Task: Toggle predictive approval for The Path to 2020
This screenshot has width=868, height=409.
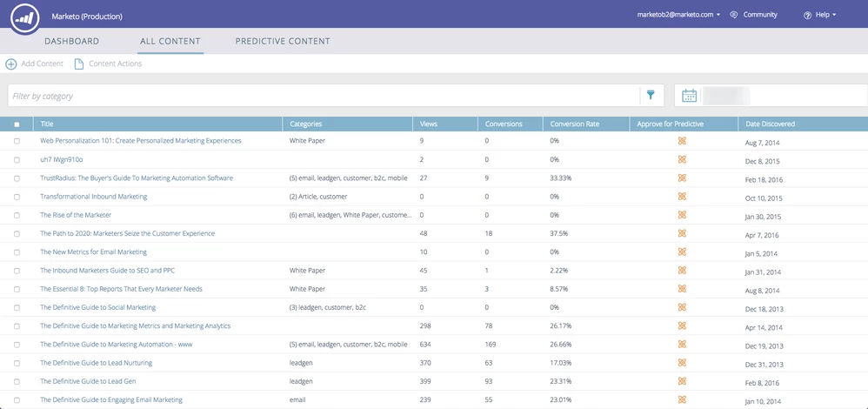Action: point(682,233)
